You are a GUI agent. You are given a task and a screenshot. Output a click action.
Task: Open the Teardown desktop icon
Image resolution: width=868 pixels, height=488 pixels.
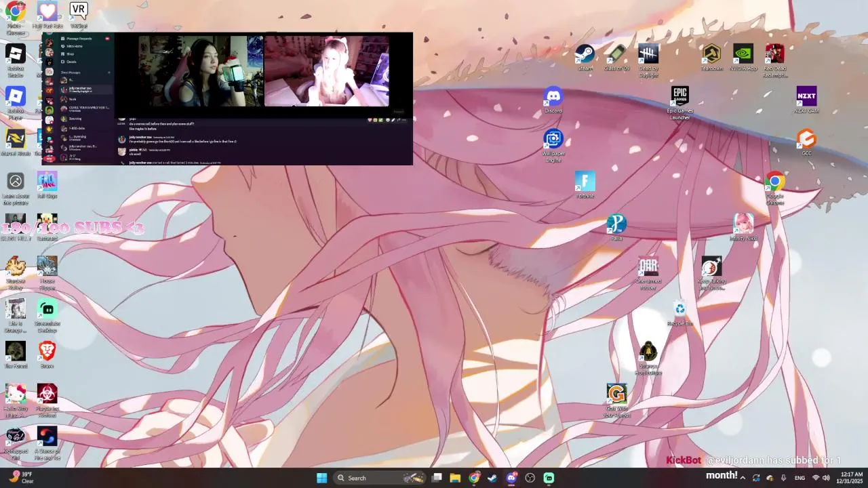[711, 58]
